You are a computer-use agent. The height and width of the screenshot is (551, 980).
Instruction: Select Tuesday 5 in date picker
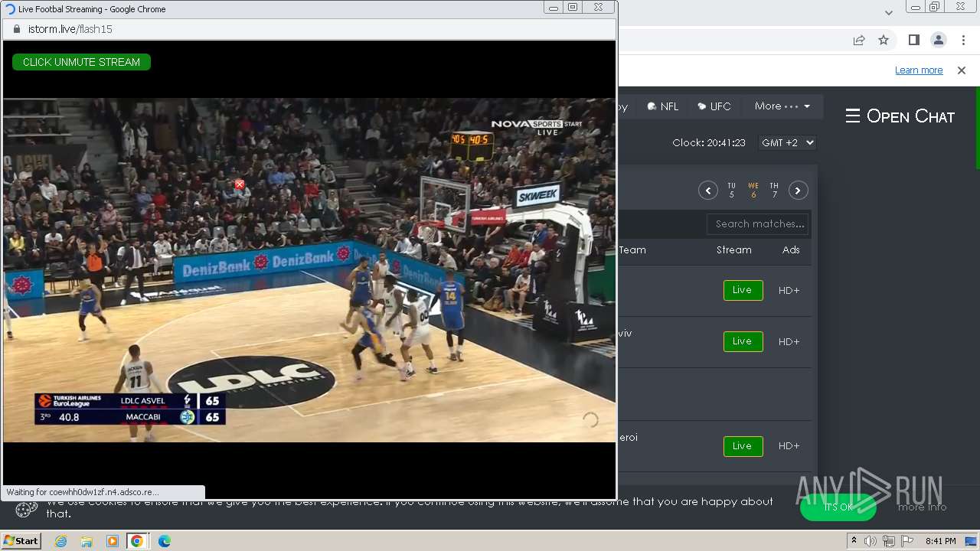(732, 191)
